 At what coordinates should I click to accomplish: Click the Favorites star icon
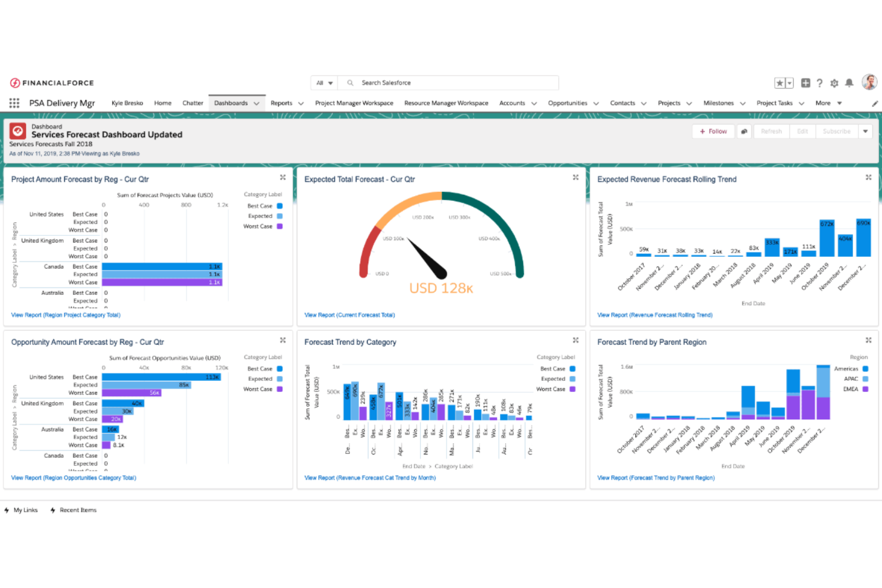coord(779,83)
